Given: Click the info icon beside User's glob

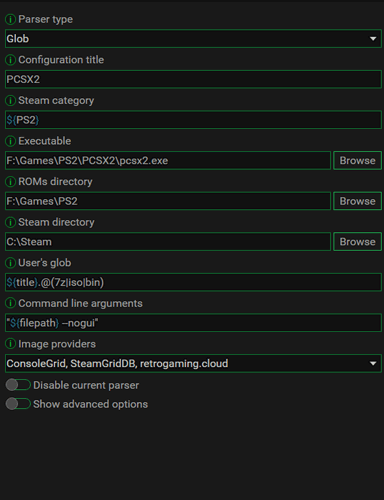Looking at the screenshot, I should [x=10, y=263].
